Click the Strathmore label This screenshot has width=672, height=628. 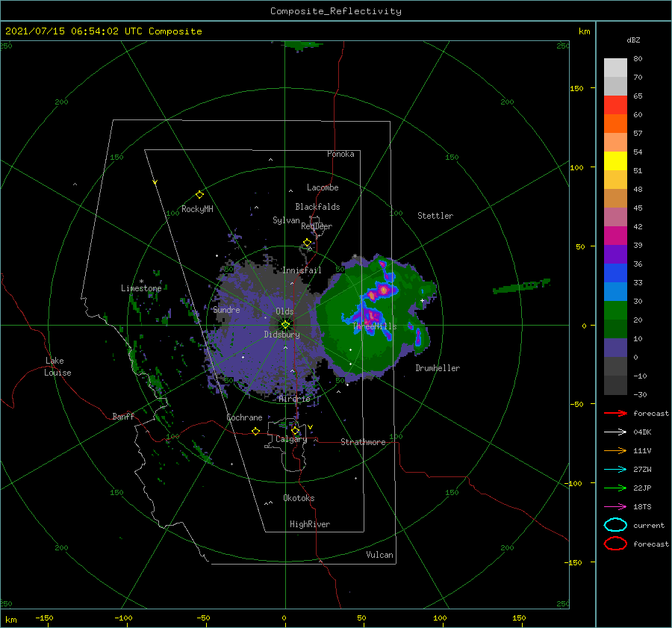tap(363, 442)
